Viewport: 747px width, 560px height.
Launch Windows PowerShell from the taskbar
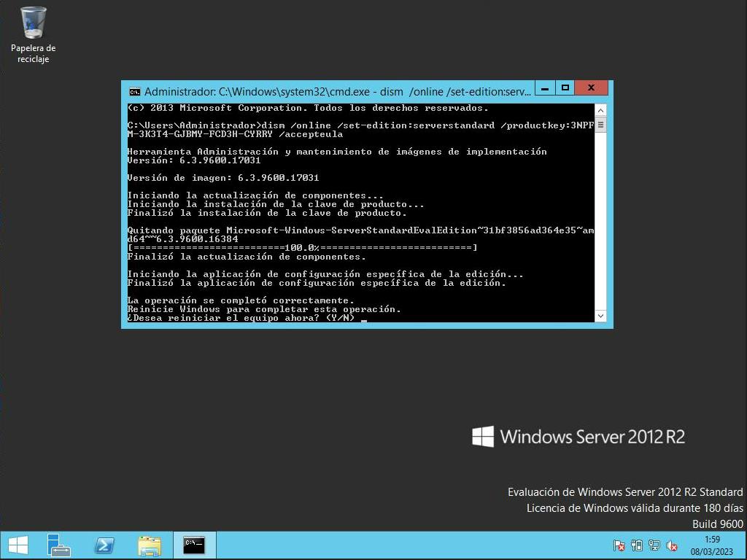click(104, 545)
